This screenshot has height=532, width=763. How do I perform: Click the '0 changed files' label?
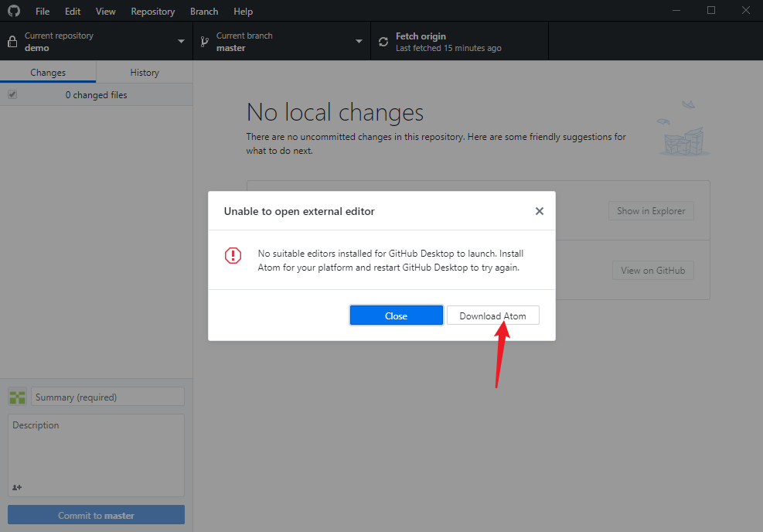coord(97,95)
